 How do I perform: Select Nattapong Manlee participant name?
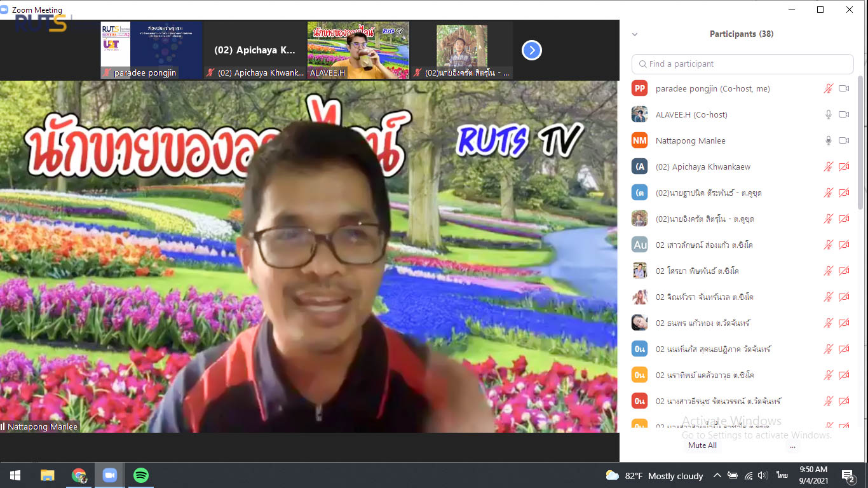(x=690, y=140)
